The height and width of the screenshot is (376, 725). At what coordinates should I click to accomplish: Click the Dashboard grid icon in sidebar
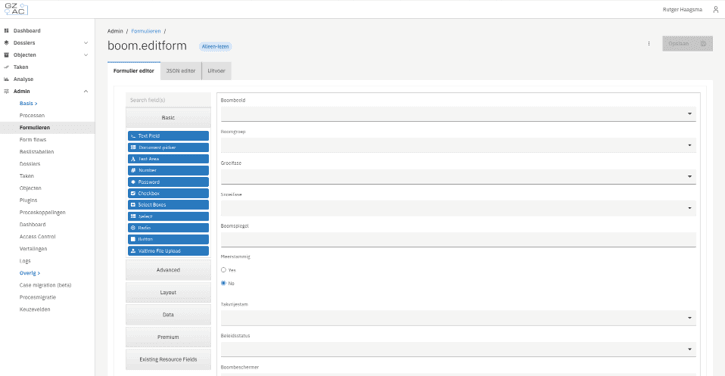tap(6, 31)
